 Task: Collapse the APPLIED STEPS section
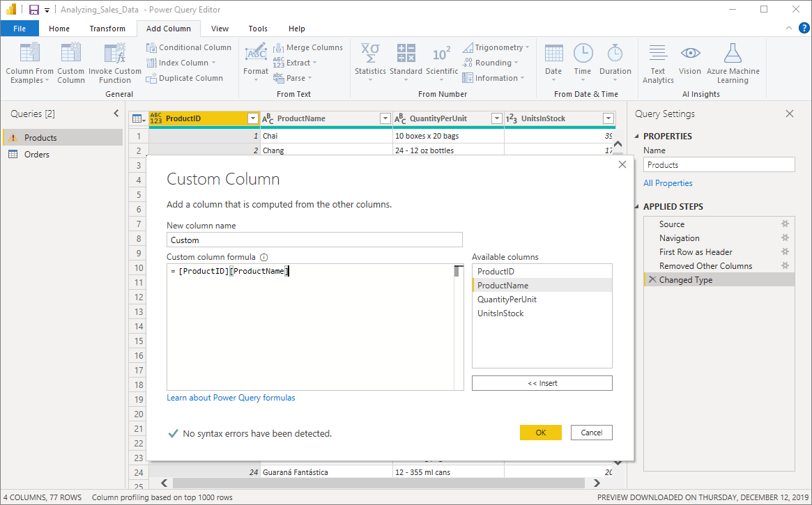click(635, 206)
